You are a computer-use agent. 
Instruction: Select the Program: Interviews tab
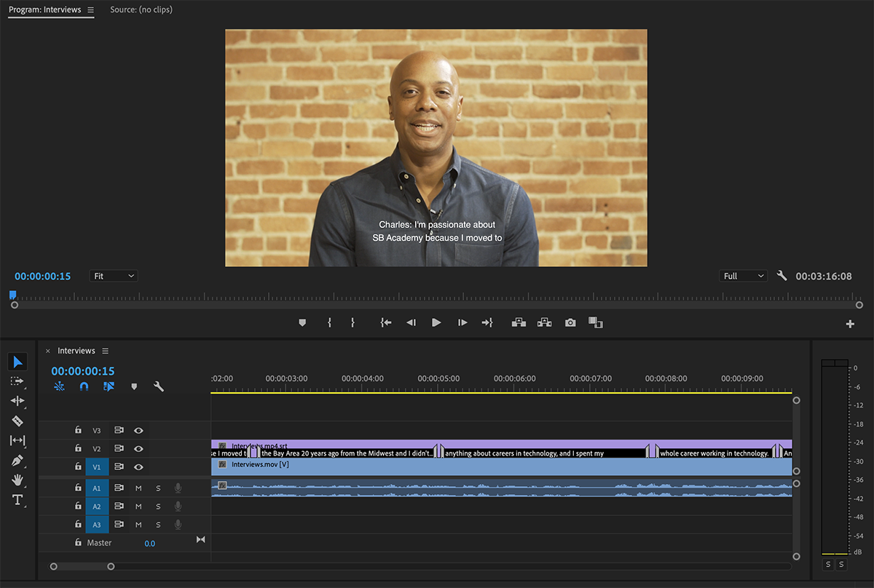[45, 9]
